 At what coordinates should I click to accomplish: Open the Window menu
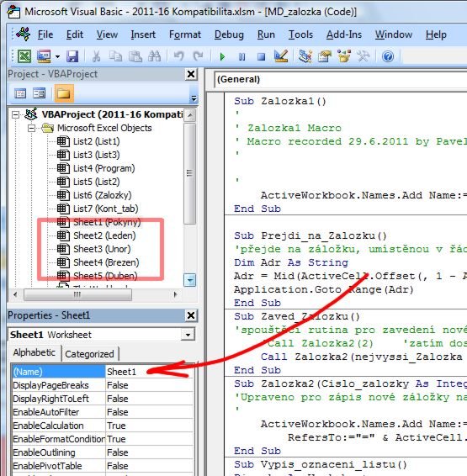click(x=394, y=34)
